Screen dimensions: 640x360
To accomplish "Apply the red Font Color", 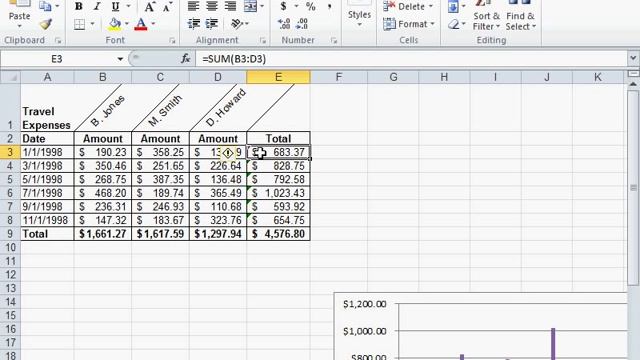I will 141,24.
